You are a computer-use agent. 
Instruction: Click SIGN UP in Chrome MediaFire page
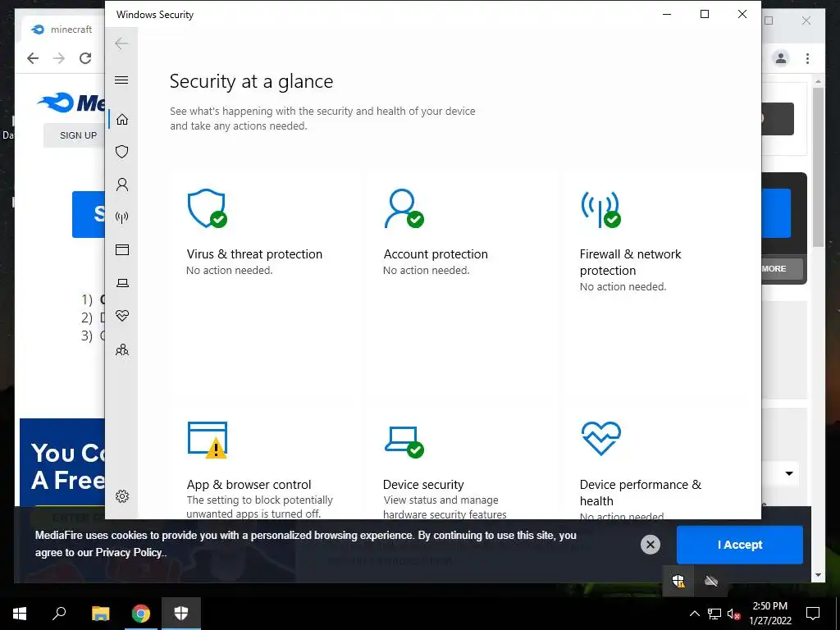[x=78, y=135]
